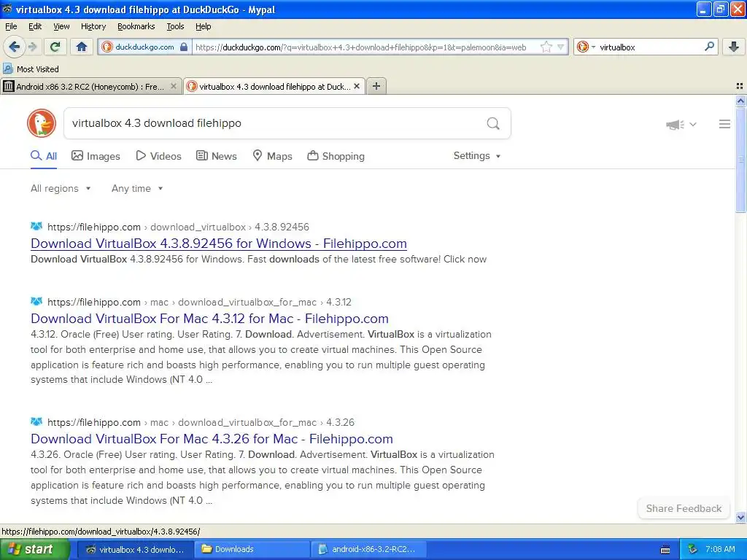
Task: Click the Share Feedback button
Action: point(684,508)
